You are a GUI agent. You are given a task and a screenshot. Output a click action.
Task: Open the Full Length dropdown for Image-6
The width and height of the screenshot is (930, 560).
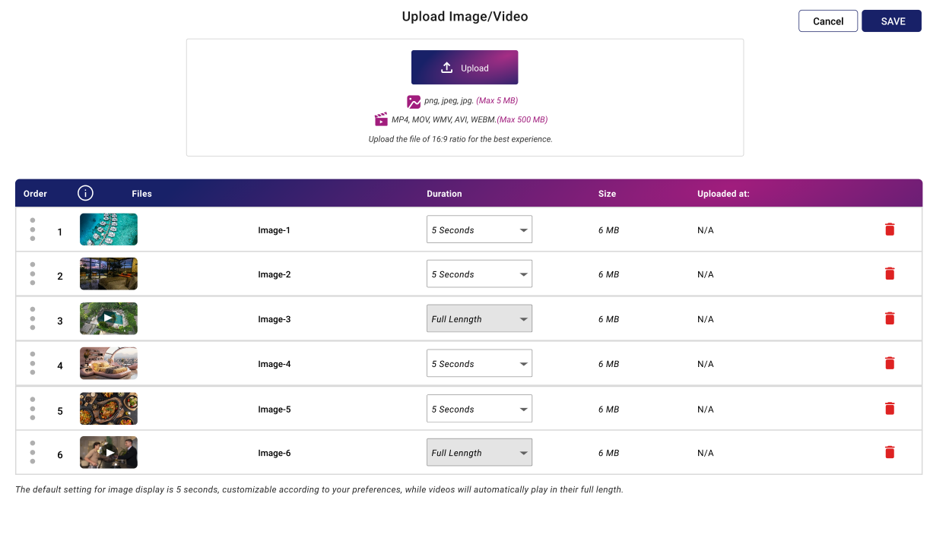[479, 452]
